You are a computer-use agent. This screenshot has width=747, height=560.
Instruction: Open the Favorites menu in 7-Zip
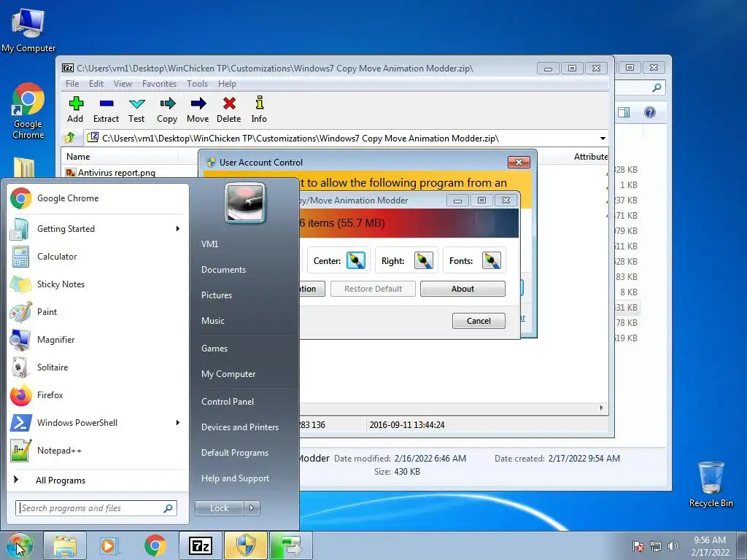click(x=159, y=84)
